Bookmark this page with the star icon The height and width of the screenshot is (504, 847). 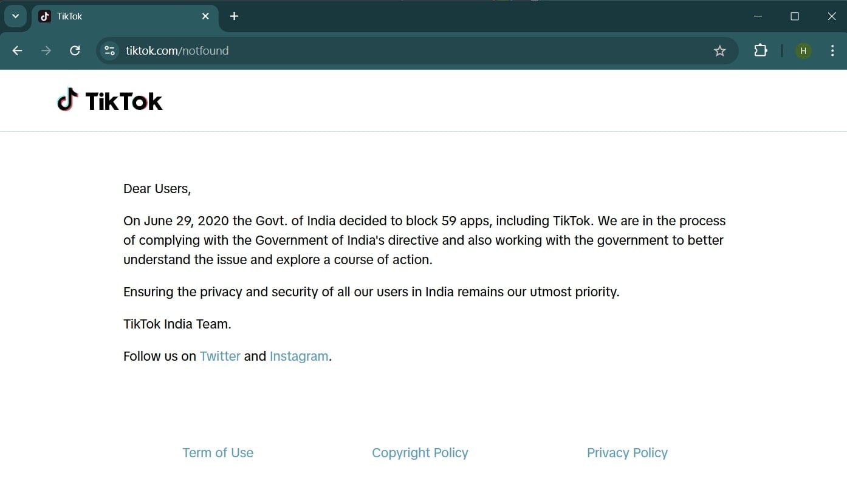(719, 51)
